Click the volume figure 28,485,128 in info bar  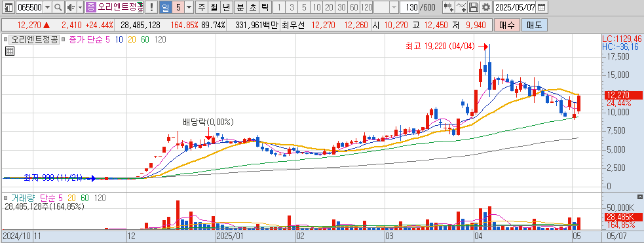click(140, 26)
